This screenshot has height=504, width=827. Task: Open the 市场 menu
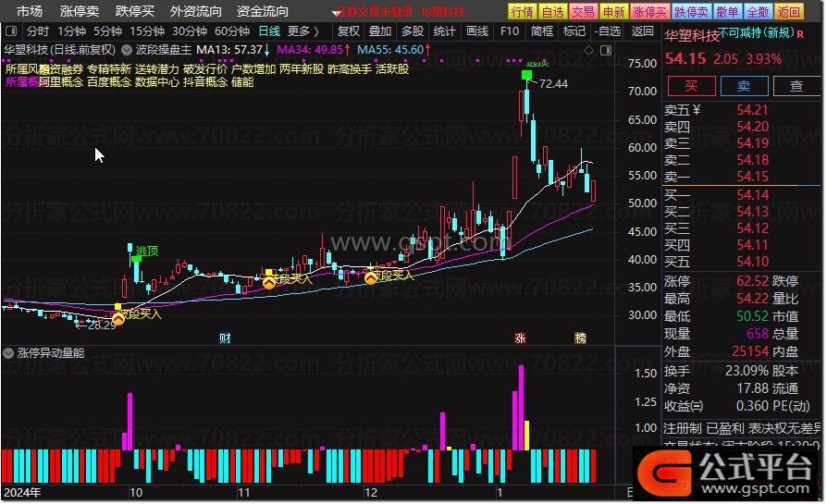point(29,11)
